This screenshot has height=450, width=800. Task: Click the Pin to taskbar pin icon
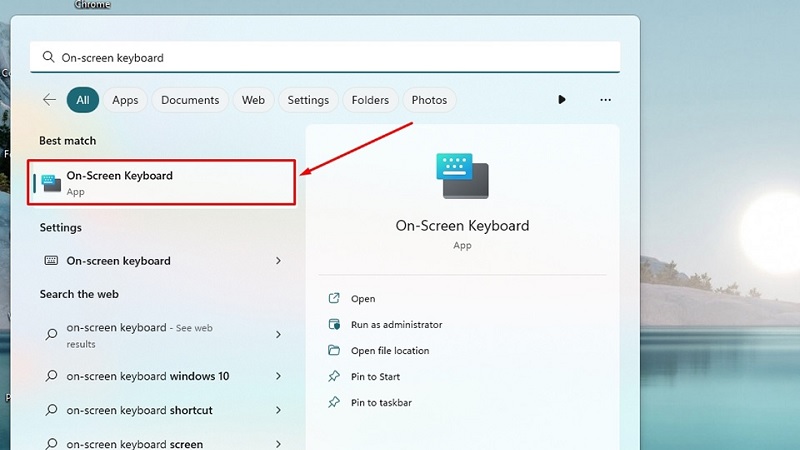coord(334,403)
